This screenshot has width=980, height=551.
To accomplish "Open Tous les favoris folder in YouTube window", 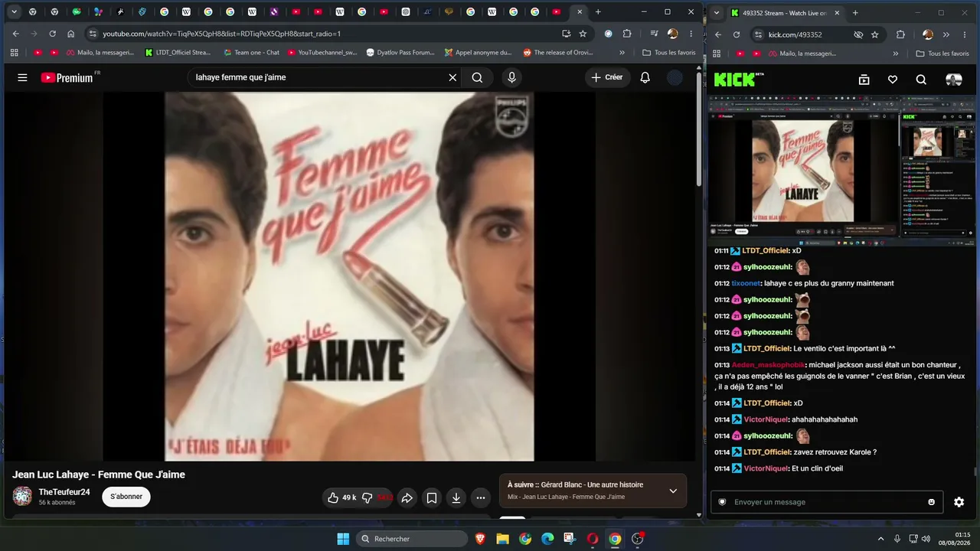I will click(x=669, y=53).
